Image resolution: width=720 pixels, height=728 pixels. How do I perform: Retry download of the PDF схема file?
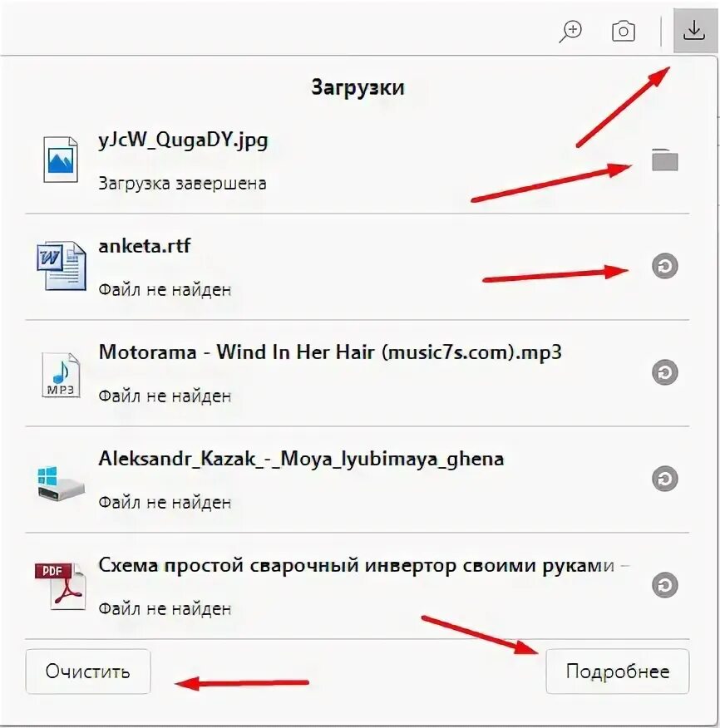[665, 585]
